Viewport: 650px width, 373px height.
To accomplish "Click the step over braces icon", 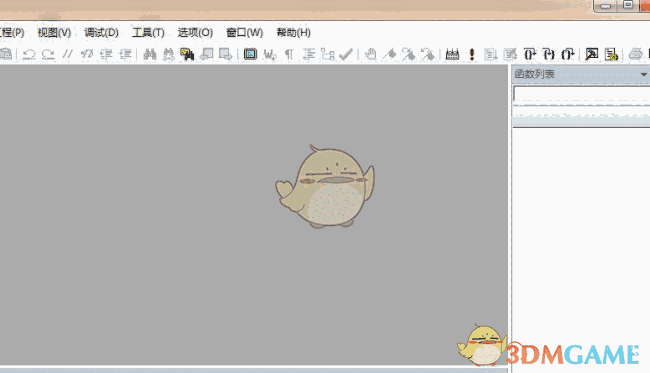I will point(568,54).
